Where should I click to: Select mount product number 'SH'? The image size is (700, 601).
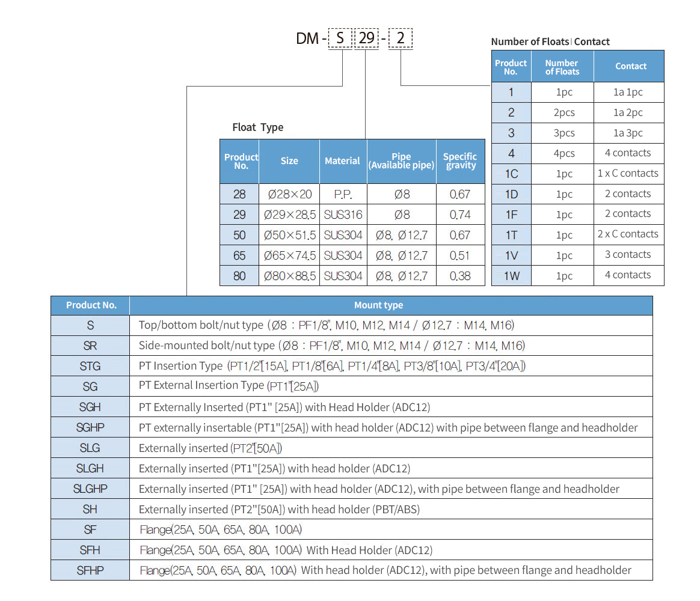[x=90, y=510]
